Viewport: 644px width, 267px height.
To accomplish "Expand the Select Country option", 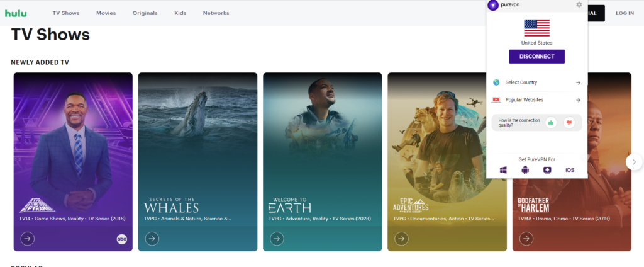I will click(536, 82).
